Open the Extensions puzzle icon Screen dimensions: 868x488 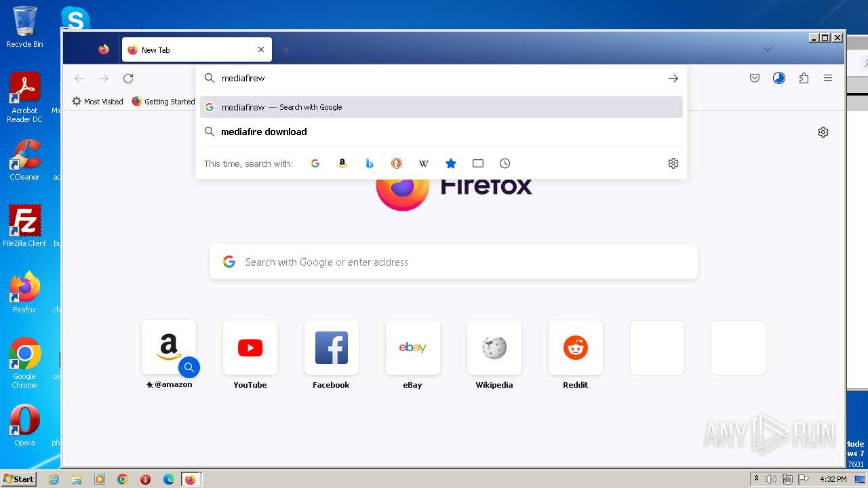coord(804,79)
